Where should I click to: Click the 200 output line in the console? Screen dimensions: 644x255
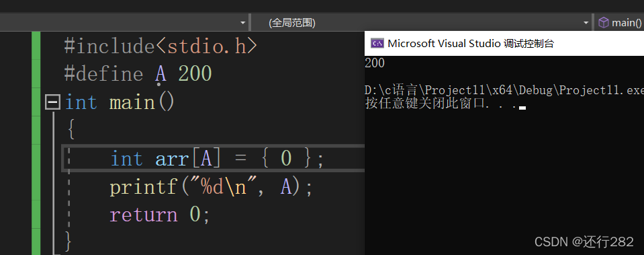[x=375, y=63]
